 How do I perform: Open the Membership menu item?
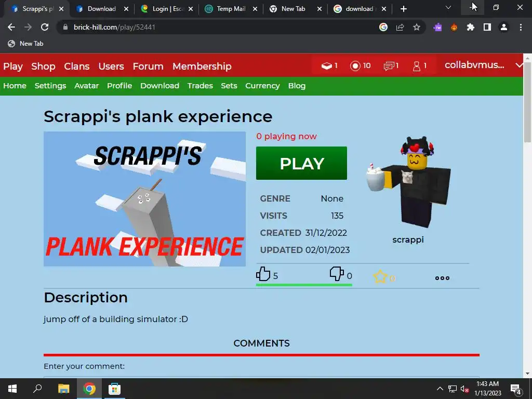point(202,66)
